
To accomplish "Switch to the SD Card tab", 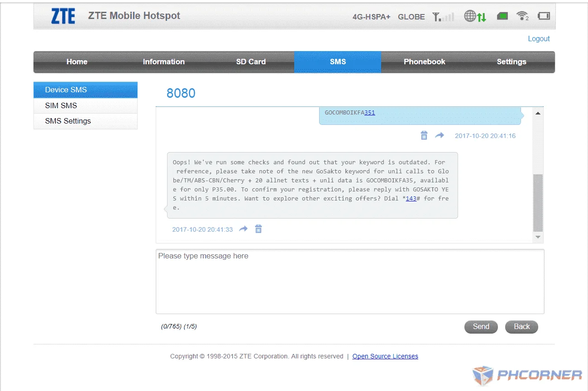I will click(251, 62).
